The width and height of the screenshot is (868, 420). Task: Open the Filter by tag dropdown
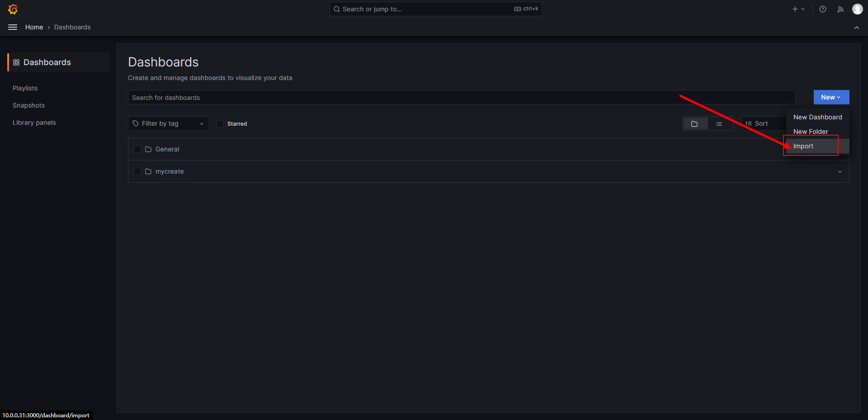pyautogui.click(x=169, y=123)
